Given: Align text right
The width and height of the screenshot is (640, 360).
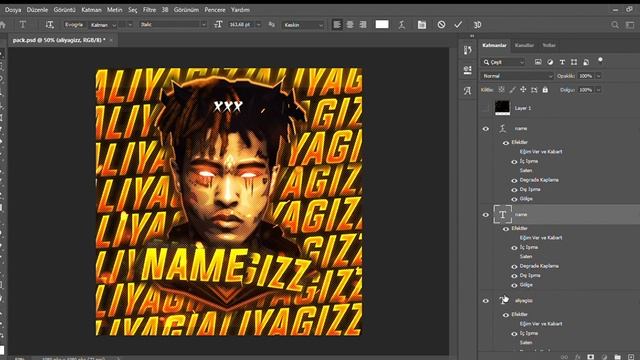Looking at the screenshot, I should (362, 24).
